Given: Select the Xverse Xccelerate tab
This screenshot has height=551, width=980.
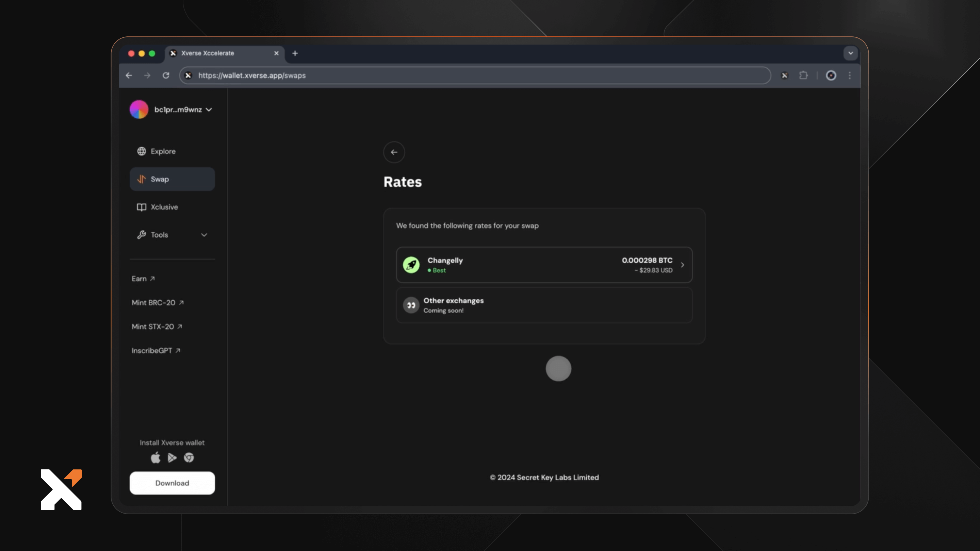Looking at the screenshot, I should (225, 53).
